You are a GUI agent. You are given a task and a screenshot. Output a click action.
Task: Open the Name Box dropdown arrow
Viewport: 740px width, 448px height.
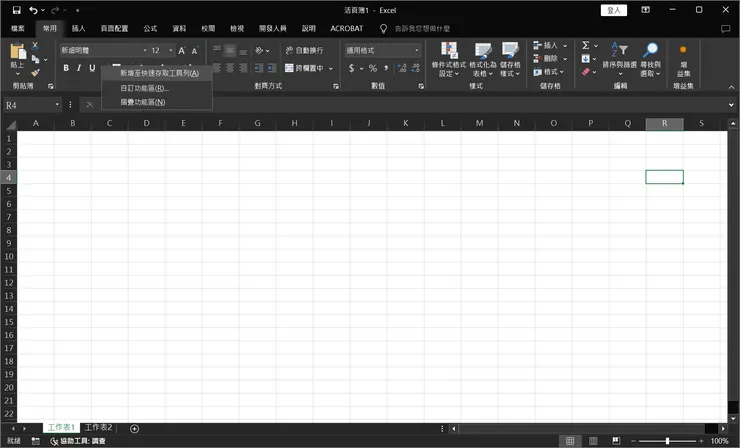pyautogui.click(x=57, y=105)
